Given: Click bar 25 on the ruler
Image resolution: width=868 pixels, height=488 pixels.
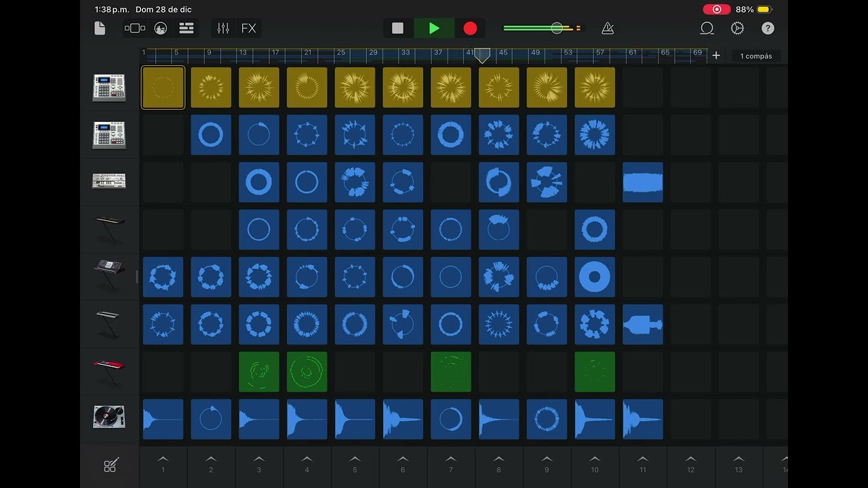Looking at the screenshot, I should point(340,52).
